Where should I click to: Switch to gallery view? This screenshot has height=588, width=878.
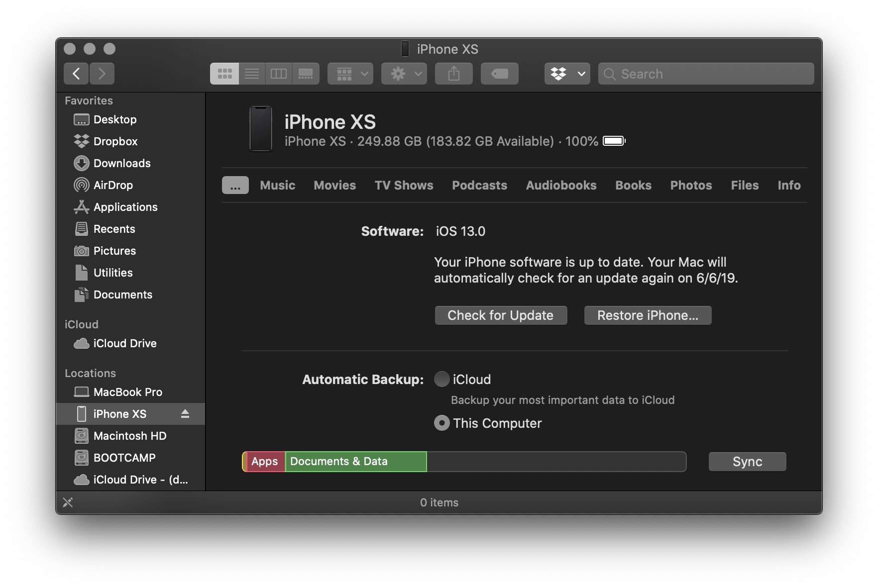tap(306, 74)
